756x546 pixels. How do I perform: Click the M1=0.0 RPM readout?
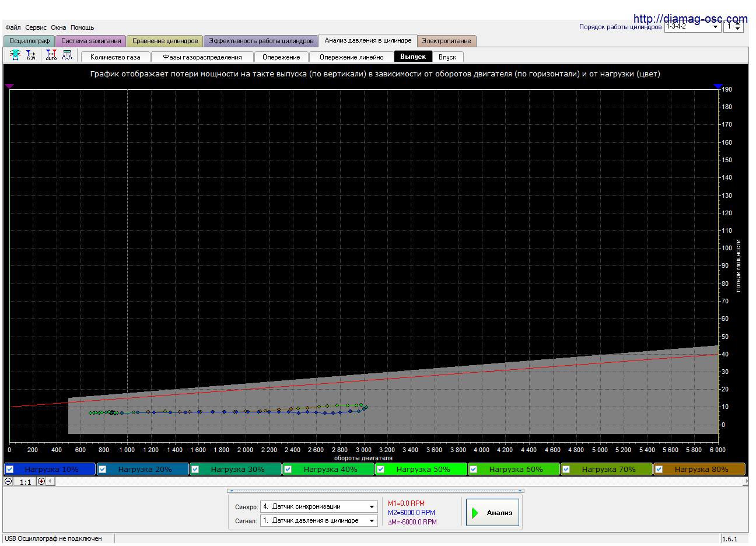[x=406, y=503]
